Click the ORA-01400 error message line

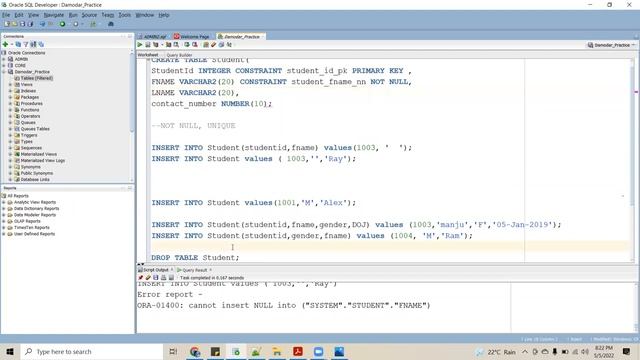coord(284,305)
